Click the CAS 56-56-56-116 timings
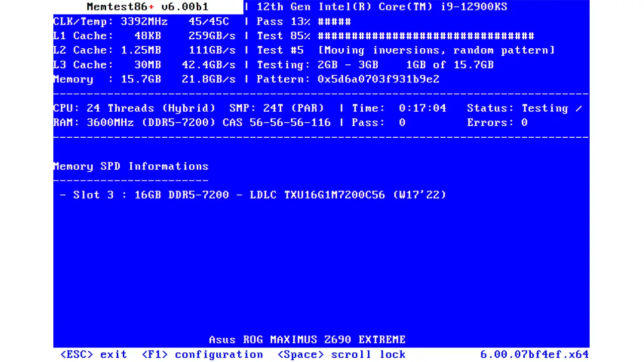The height and width of the screenshot is (362, 644). [277, 123]
